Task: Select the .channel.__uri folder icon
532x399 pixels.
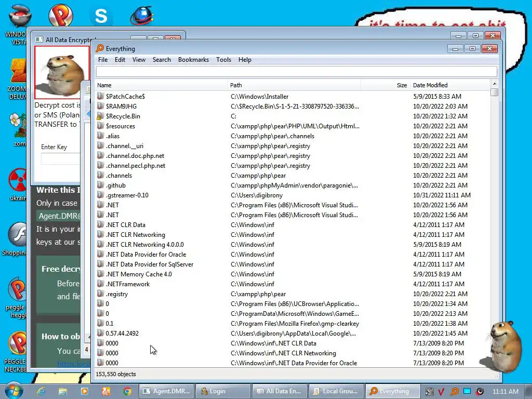Action: pyautogui.click(x=100, y=145)
